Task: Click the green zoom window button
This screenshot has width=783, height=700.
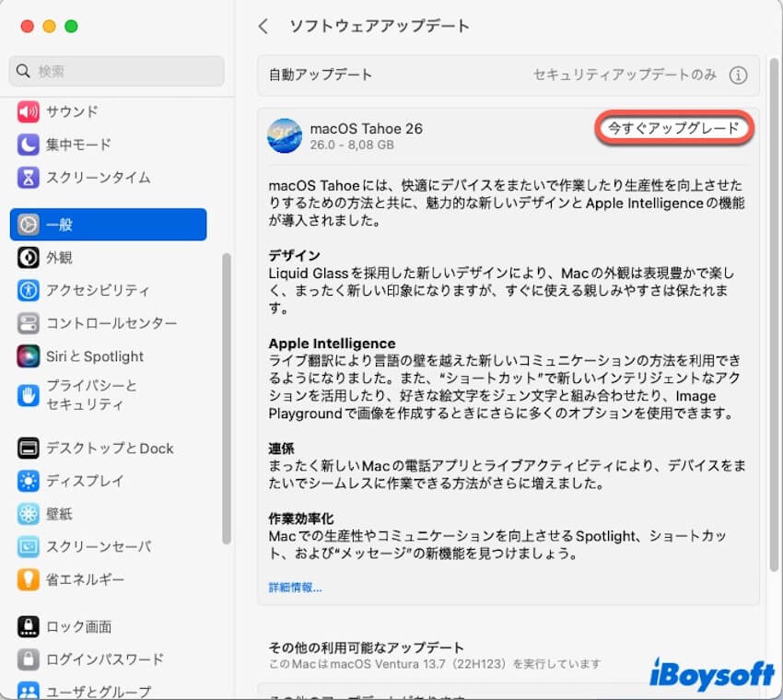Action: pos(72,26)
